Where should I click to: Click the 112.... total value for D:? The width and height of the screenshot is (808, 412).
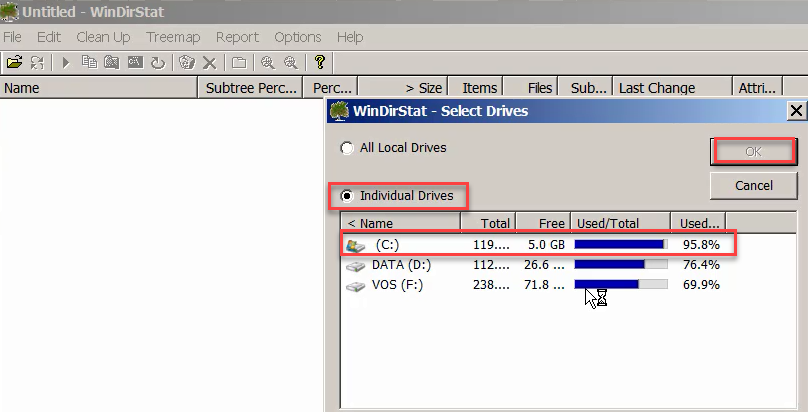(491, 265)
